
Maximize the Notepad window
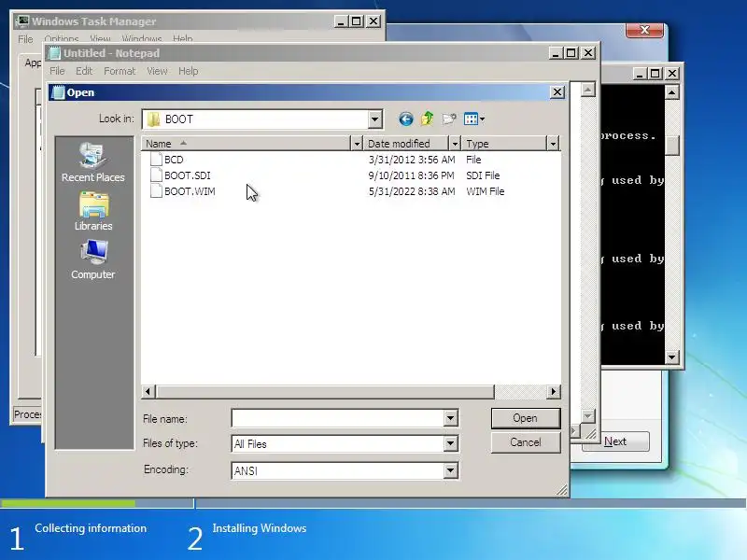click(571, 53)
